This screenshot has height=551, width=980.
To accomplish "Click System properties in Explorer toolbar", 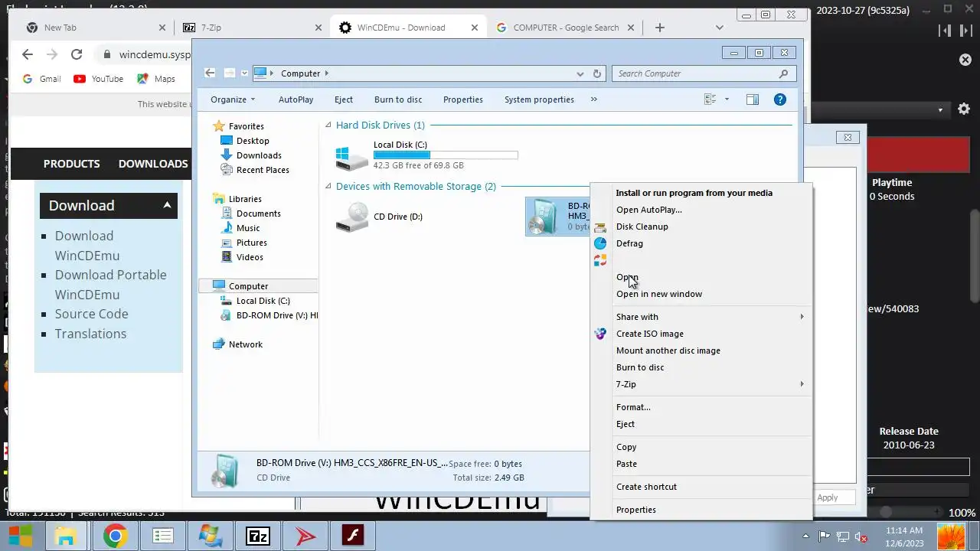I will (x=539, y=99).
